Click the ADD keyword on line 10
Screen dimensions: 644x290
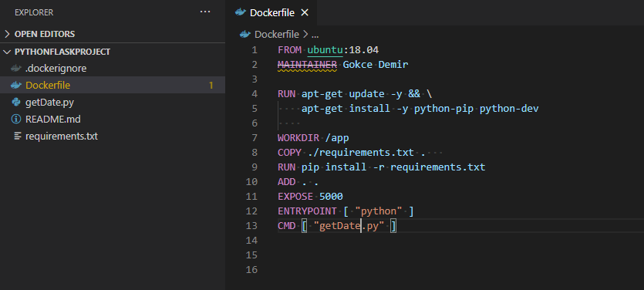pos(287,181)
